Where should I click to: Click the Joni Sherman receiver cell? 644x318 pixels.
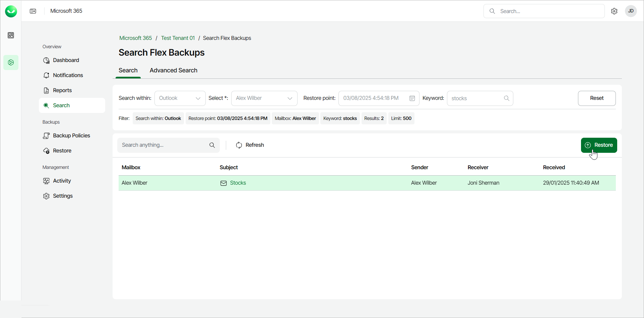click(x=484, y=183)
